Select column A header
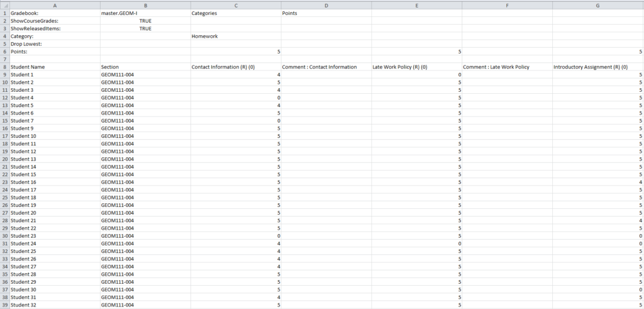 (x=55, y=5)
